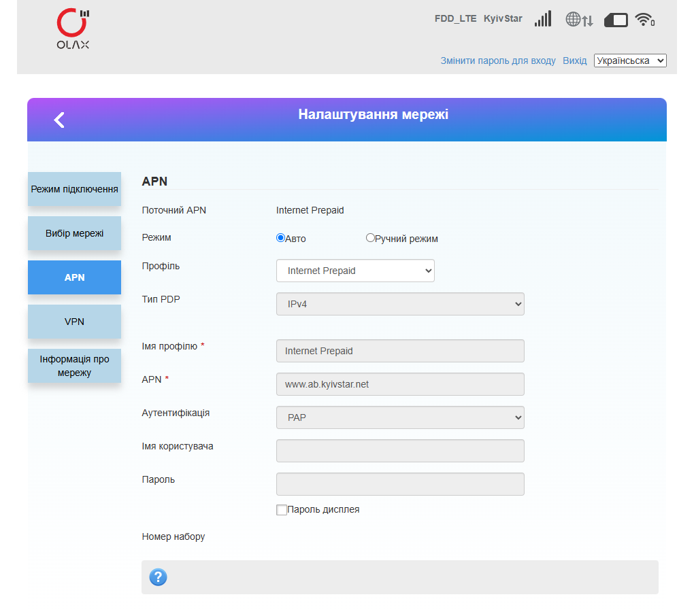Viewport: 694px width, 616px height.
Task: Toggle the Пароль дисплея checkbox
Action: [x=282, y=510]
